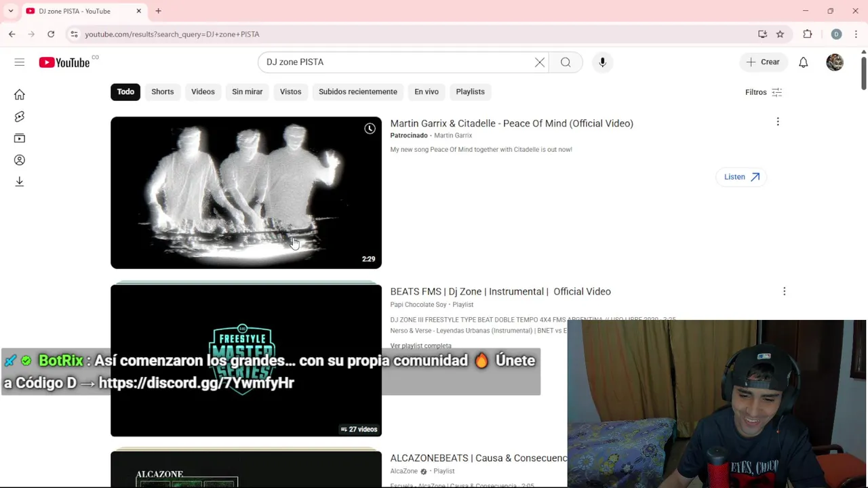View site information icon in address bar

(74, 34)
